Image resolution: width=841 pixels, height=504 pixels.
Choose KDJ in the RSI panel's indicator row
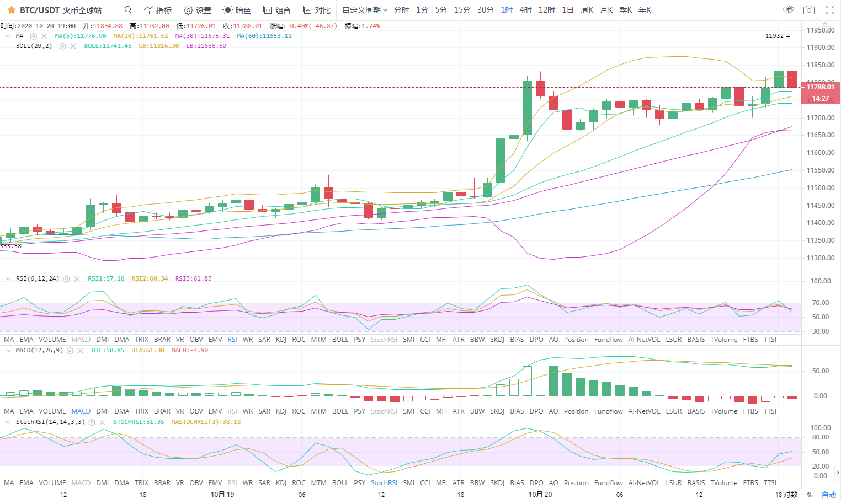[281, 340]
